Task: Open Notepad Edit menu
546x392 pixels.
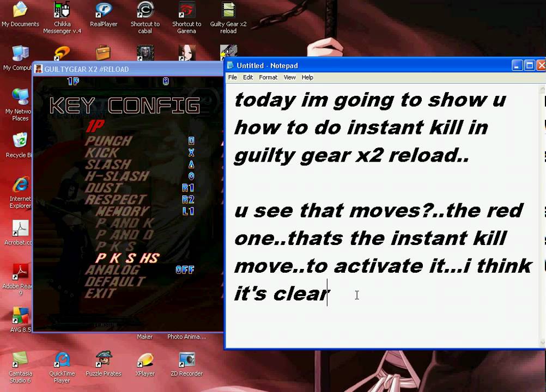Action: [248, 77]
